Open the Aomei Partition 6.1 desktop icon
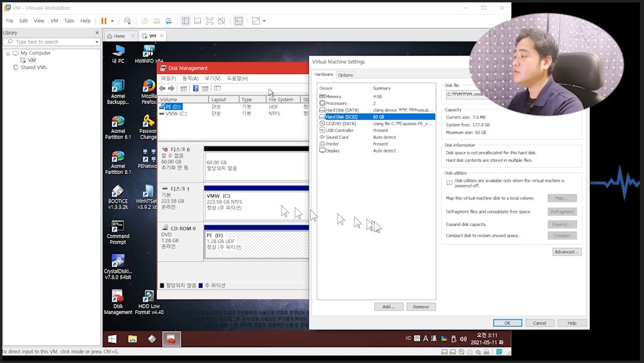The image size is (644, 363). [x=118, y=127]
